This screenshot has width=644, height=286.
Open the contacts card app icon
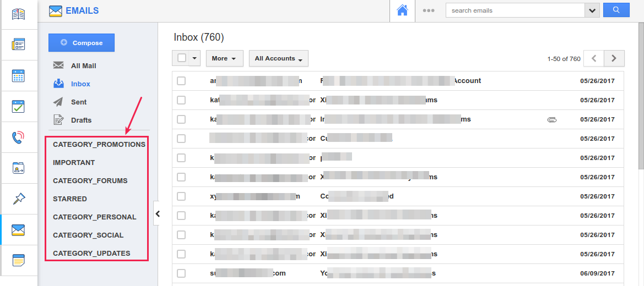tap(19, 168)
